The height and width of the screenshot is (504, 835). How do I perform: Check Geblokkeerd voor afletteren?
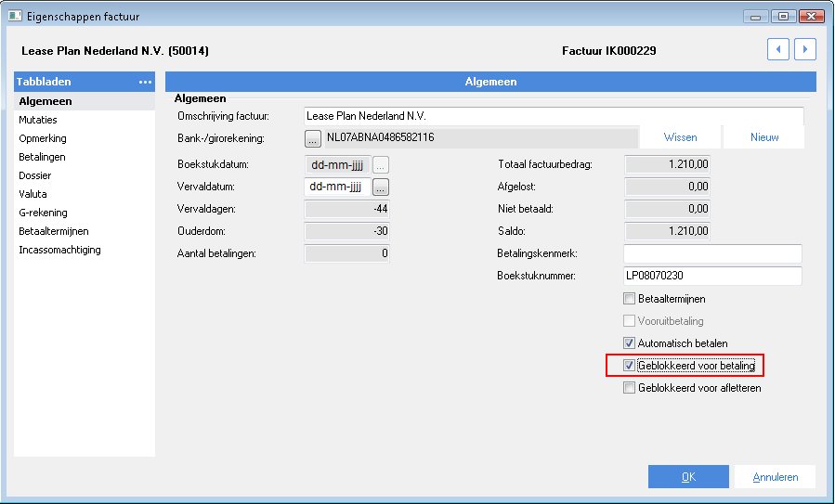tap(629, 388)
